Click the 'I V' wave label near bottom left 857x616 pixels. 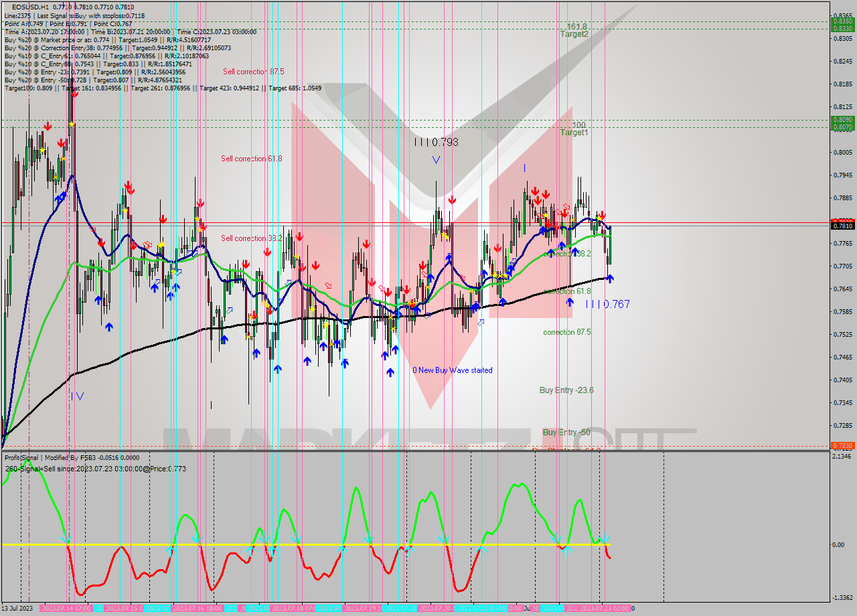(78, 396)
